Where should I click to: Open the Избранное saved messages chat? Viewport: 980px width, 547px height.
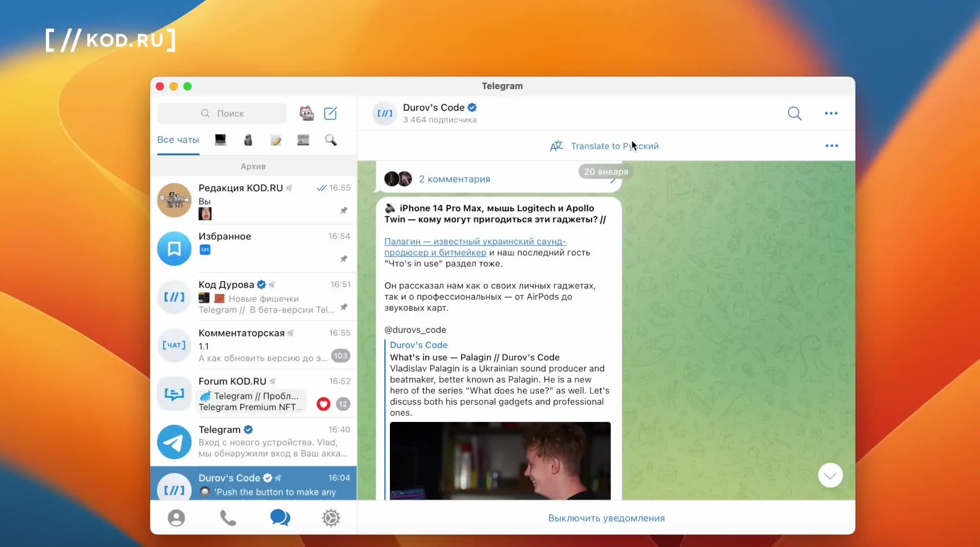tap(254, 248)
